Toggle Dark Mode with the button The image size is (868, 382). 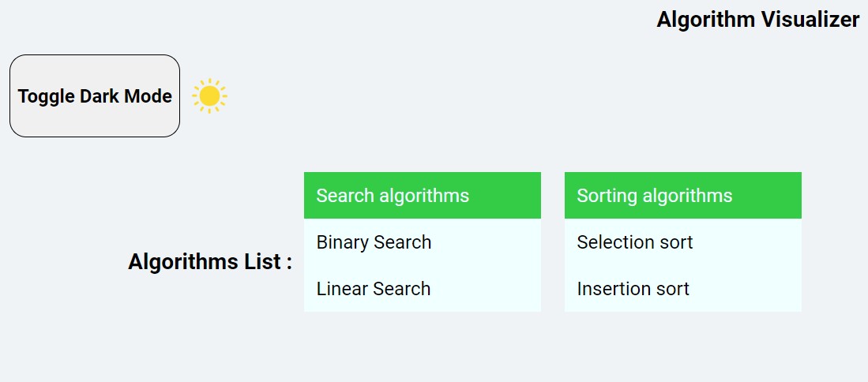coord(95,95)
